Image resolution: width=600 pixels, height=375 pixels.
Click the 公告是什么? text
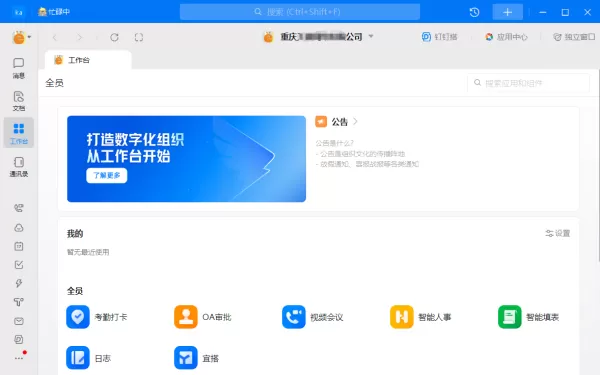pos(334,143)
